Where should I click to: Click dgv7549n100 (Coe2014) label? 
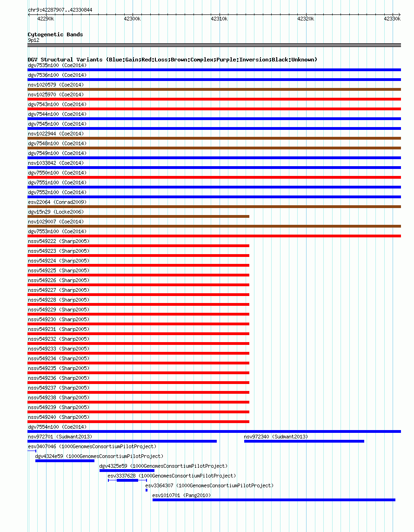point(57,153)
